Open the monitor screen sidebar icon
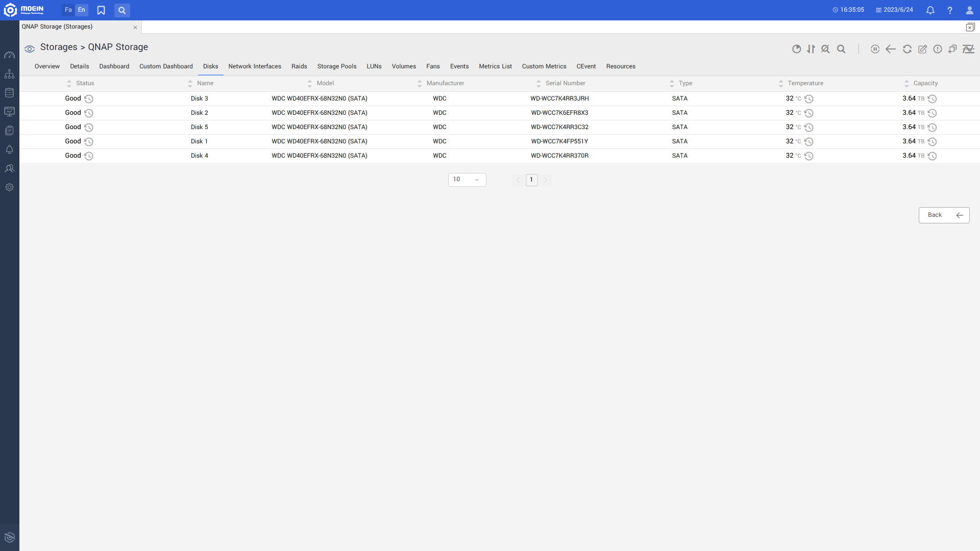This screenshot has width=980, height=551. [x=9, y=112]
